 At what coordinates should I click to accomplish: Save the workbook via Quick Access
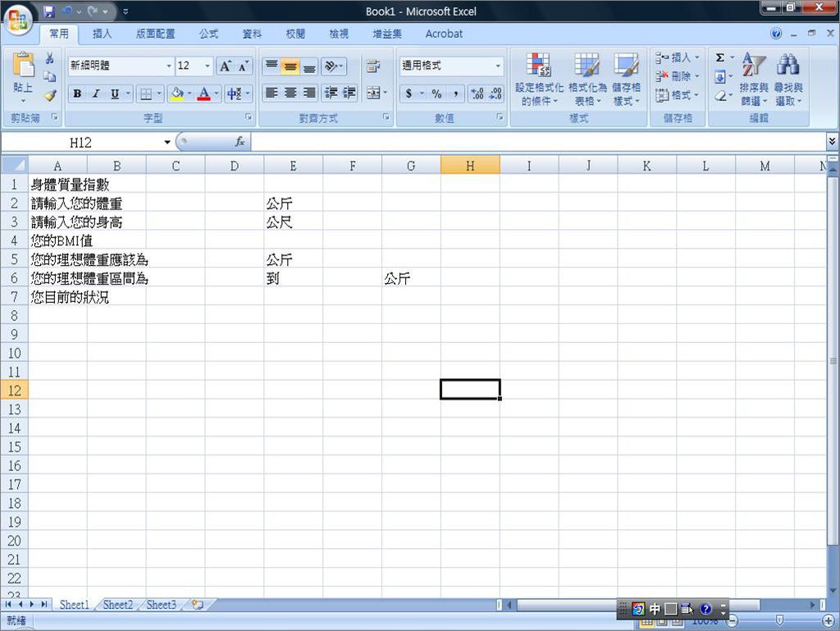pos(48,11)
